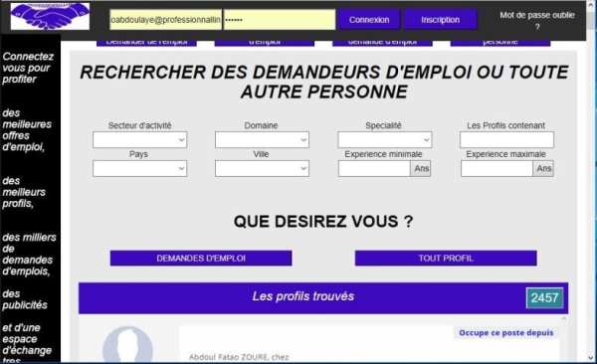The height and width of the screenshot is (364, 597).
Task: Click the Experience maximale input
Action: 497,168
